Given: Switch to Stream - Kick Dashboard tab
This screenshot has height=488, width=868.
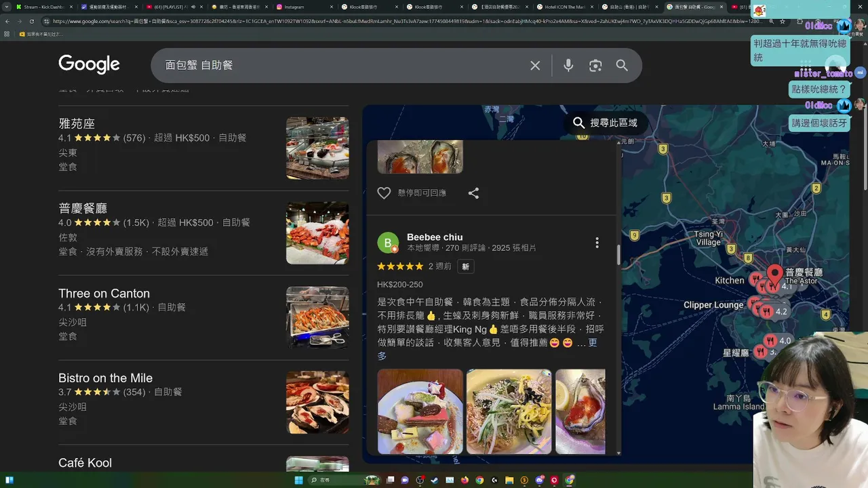Looking at the screenshot, I should pos(43,7).
